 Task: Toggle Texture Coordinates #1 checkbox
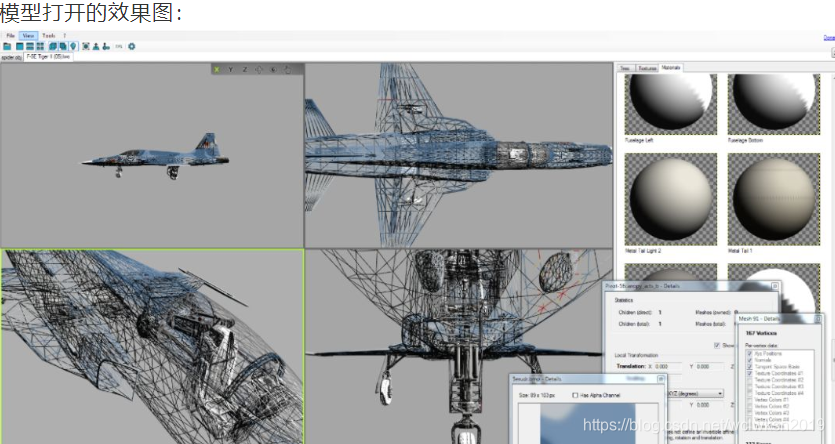750,373
